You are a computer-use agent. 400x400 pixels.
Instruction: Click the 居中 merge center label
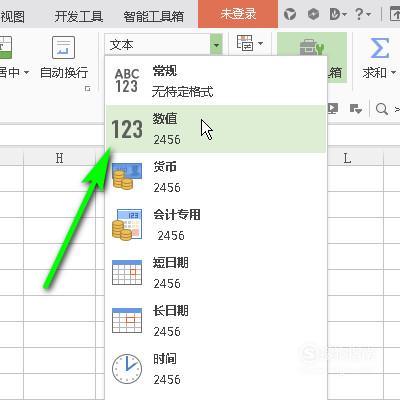pyautogui.click(x=10, y=72)
